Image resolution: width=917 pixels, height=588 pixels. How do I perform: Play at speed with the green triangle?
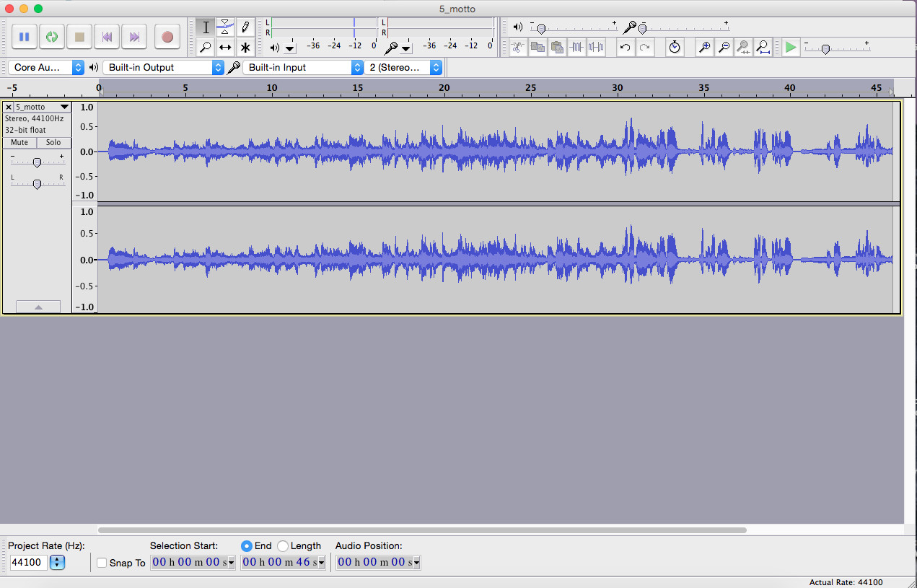point(791,48)
